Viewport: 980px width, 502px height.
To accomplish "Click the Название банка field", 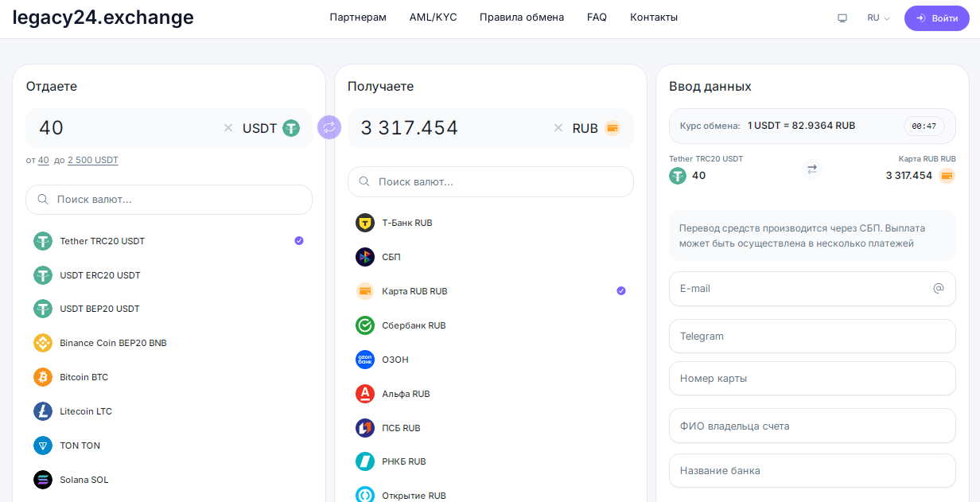I will point(812,471).
